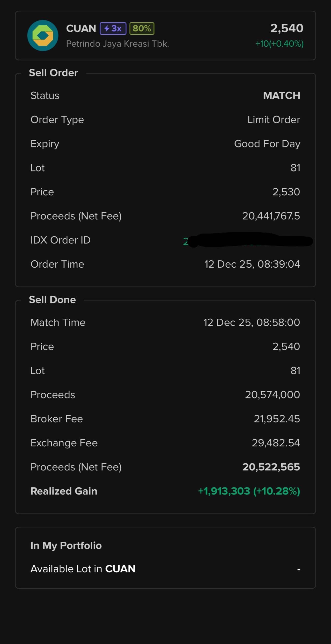This screenshot has width=331, height=644.
Task: Tap the MATCH status value
Action: point(282,96)
